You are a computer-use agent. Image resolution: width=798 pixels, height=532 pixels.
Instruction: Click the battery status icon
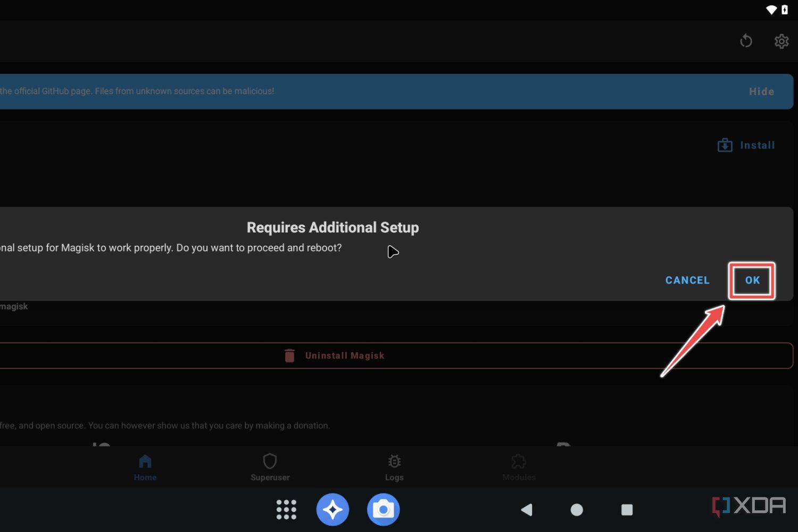click(785, 10)
